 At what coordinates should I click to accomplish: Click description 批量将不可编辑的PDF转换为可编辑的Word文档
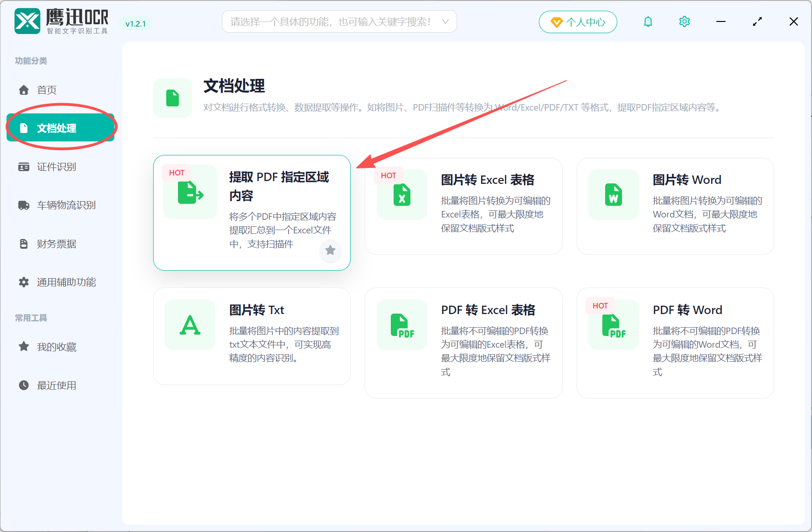point(707,351)
